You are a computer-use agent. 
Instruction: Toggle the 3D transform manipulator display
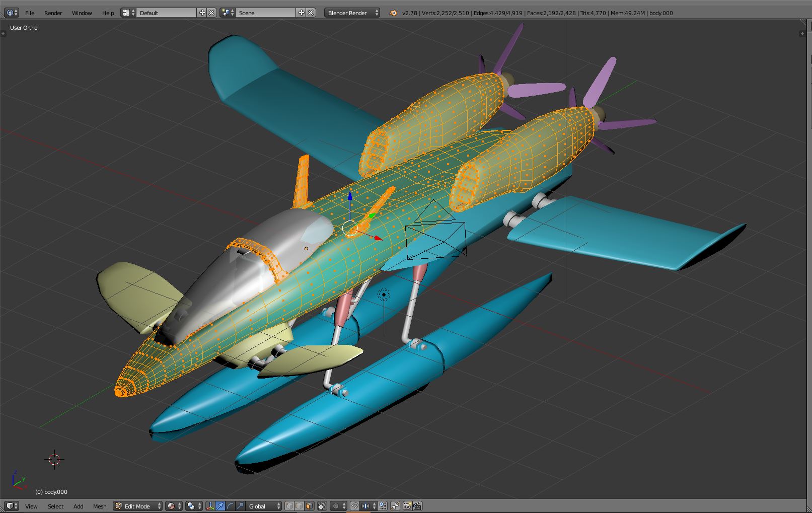210,506
